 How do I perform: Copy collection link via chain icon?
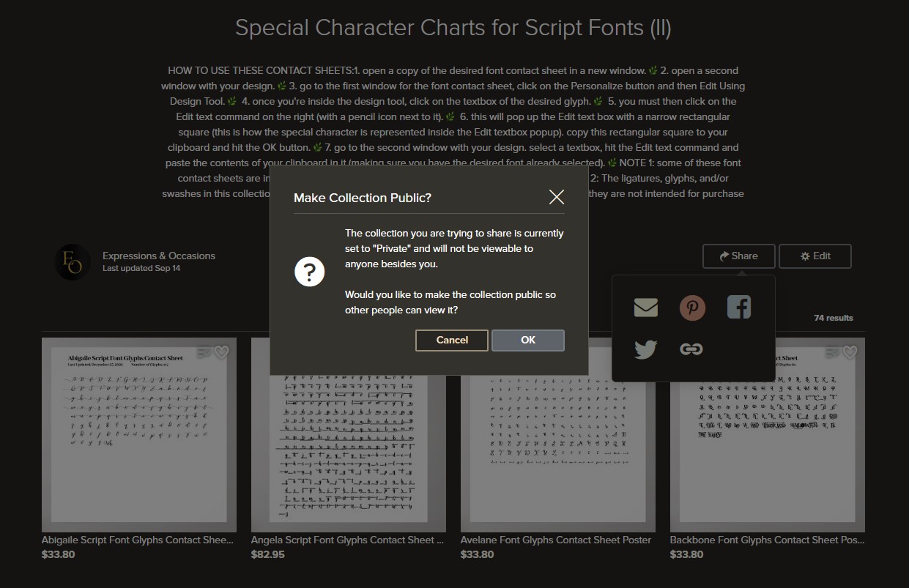tap(691, 349)
